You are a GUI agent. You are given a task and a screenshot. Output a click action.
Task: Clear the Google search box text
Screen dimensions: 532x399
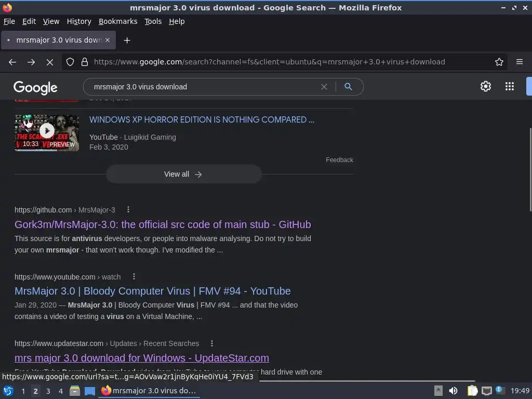tap(324, 87)
